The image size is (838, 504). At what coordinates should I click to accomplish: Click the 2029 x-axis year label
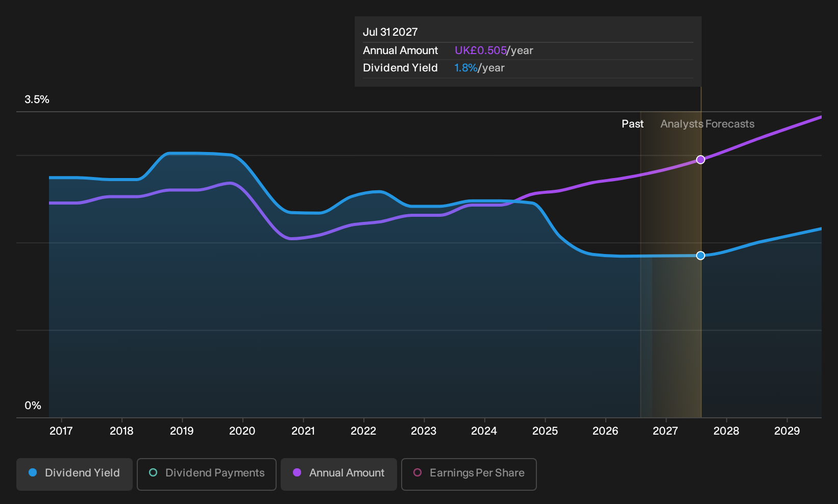click(x=787, y=431)
